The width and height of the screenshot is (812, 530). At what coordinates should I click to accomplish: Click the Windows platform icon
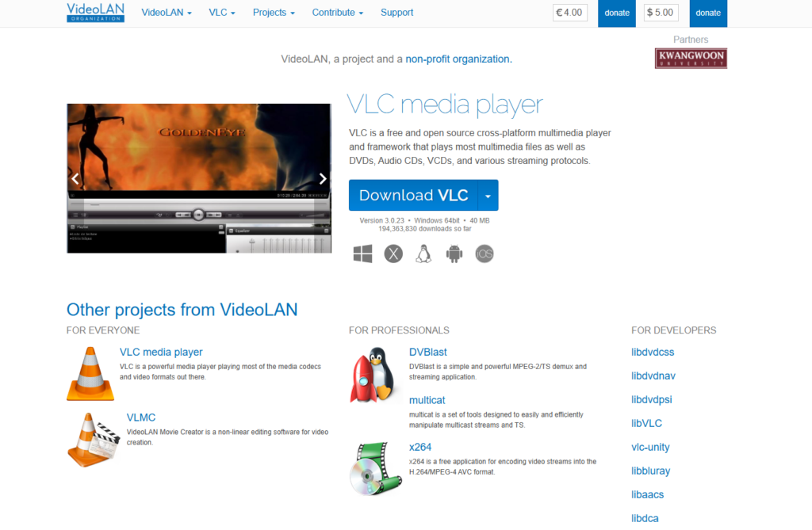pyautogui.click(x=363, y=254)
